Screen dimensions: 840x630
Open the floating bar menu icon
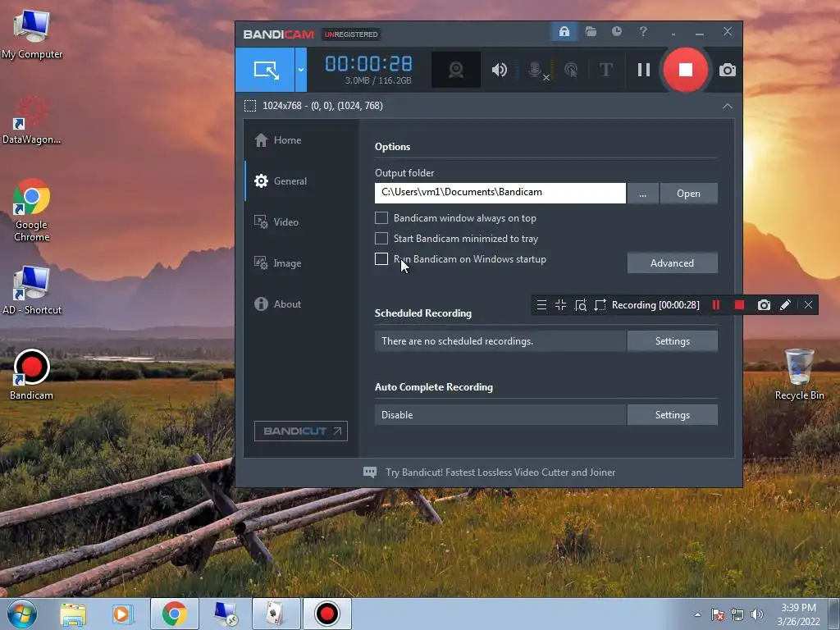[x=541, y=305]
